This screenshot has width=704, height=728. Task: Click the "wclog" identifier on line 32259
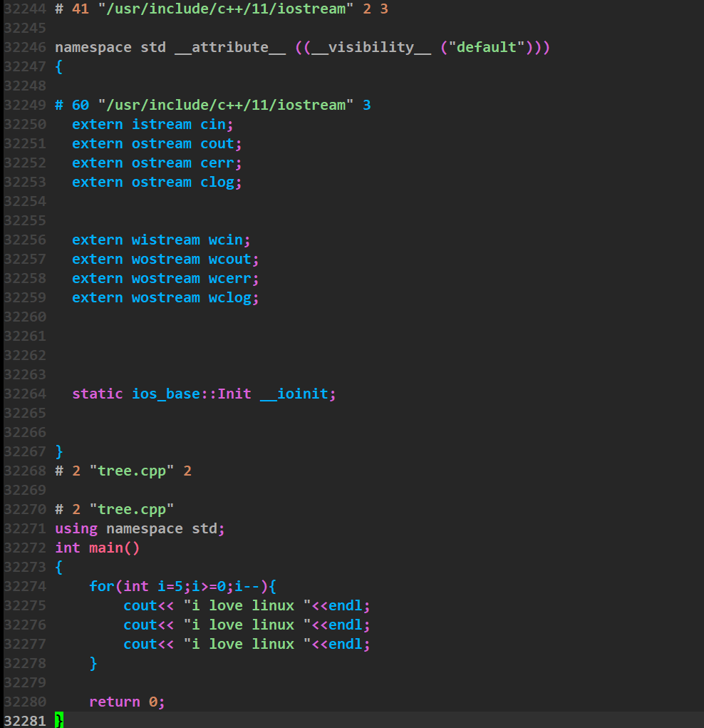point(229,297)
